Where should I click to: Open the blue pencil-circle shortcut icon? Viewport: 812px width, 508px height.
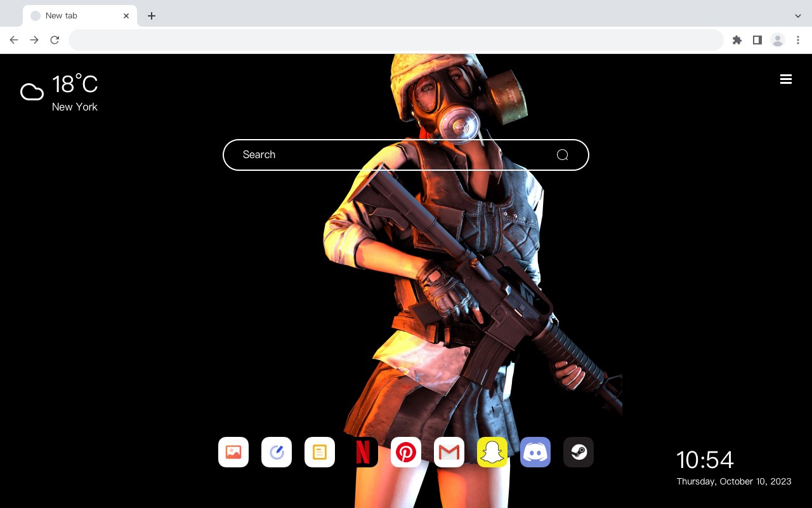(277, 452)
